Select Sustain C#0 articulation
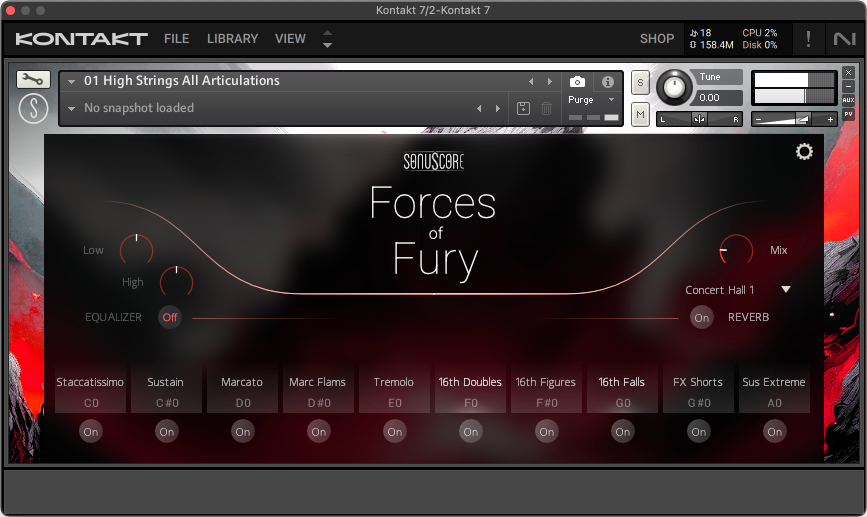This screenshot has width=867, height=517. pyautogui.click(x=166, y=391)
